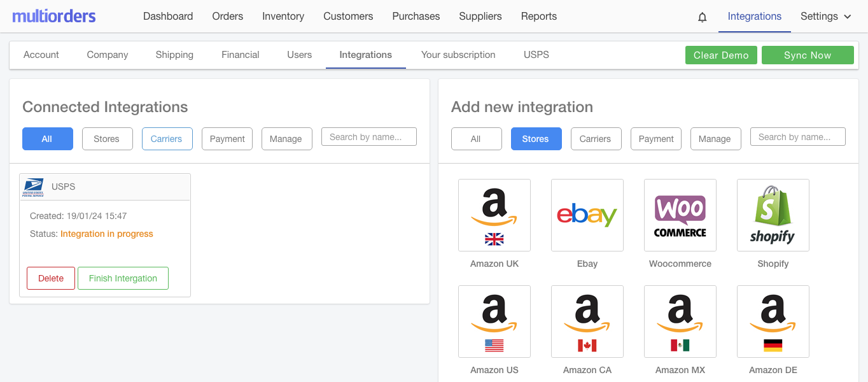Click the multiorders logo

54,16
